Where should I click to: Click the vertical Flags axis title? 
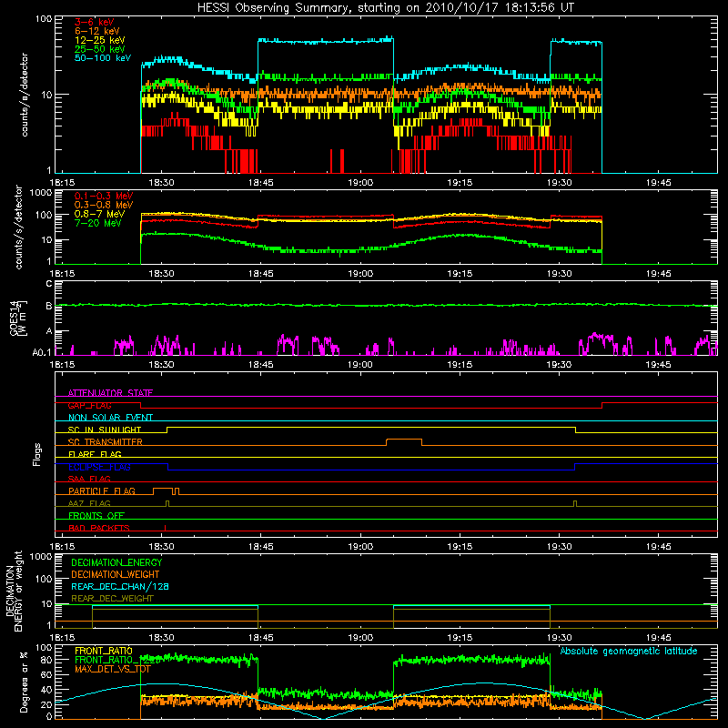pos(37,454)
